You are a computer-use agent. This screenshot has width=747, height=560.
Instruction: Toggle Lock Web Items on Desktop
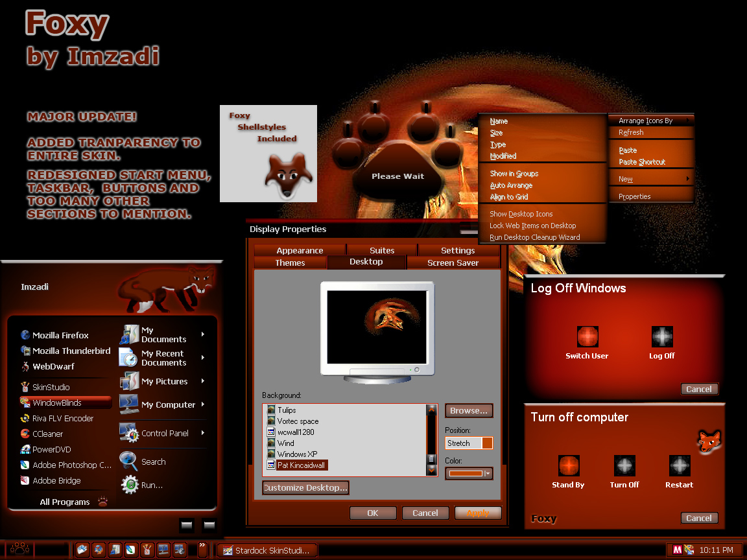tap(532, 226)
